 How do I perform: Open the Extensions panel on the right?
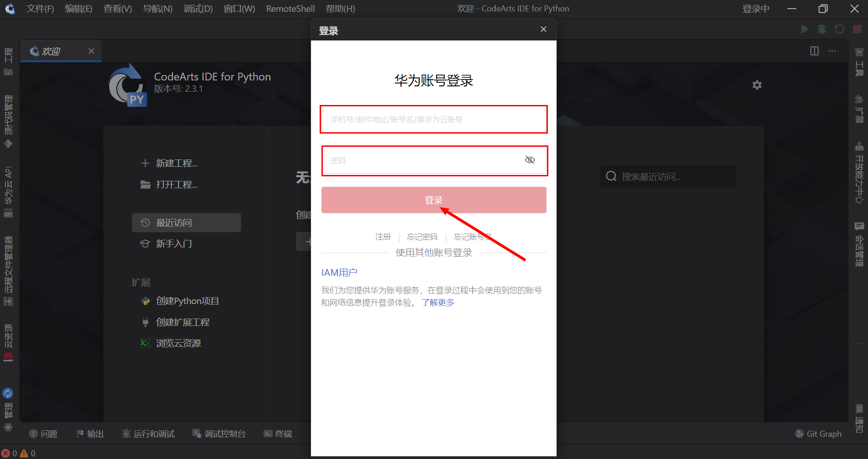(859, 109)
